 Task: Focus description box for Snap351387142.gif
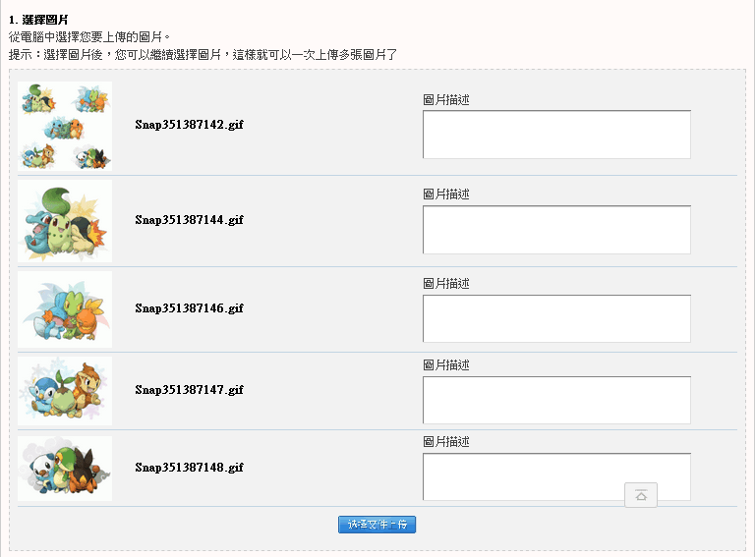coord(556,135)
